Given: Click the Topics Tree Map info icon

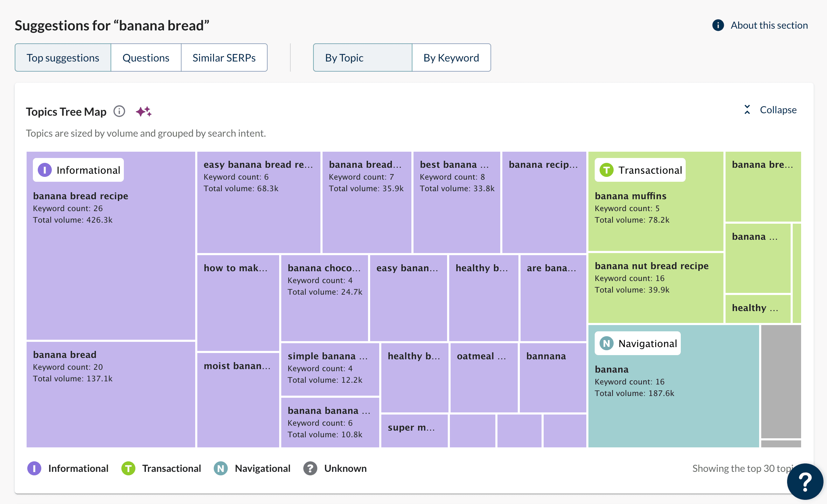Looking at the screenshot, I should (119, 111).
